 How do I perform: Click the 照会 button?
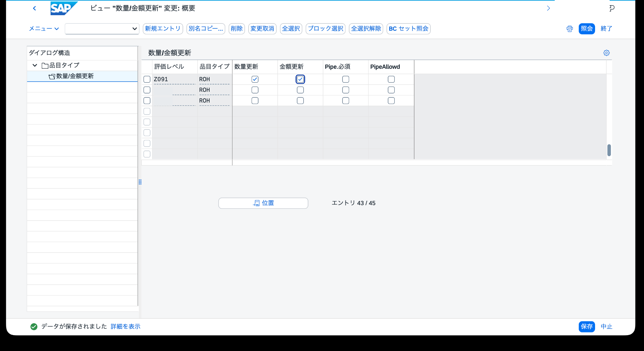[586, 29]
